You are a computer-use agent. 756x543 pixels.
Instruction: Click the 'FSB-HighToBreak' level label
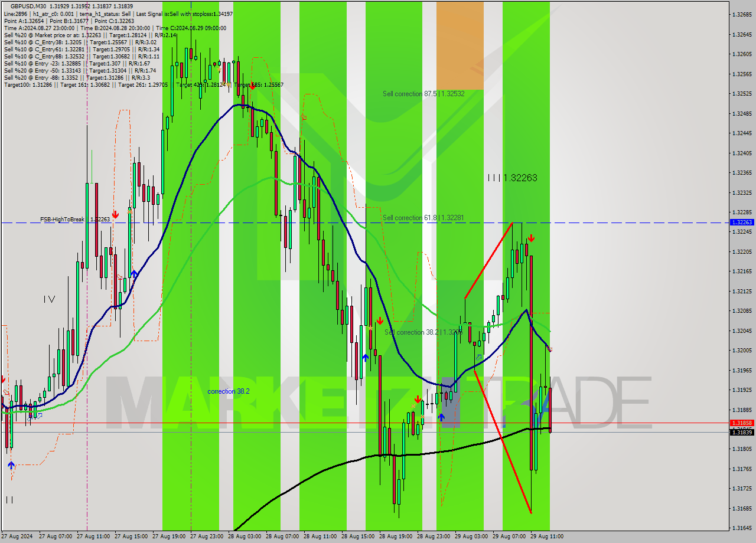[75, 220]
